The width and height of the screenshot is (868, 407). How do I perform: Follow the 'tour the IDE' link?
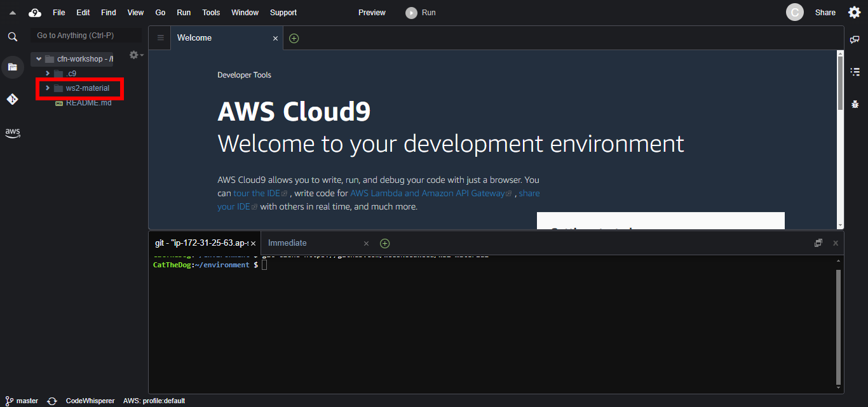pos(257,194)
